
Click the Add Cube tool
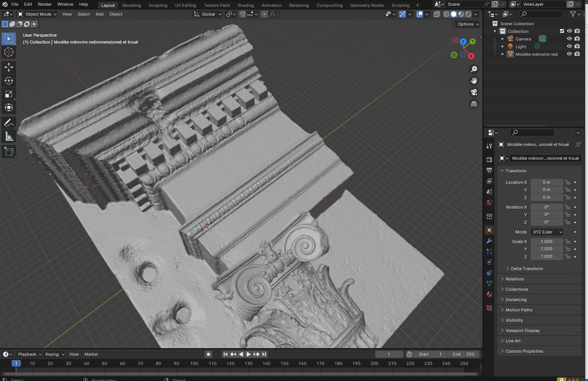[x=9, y=152]
